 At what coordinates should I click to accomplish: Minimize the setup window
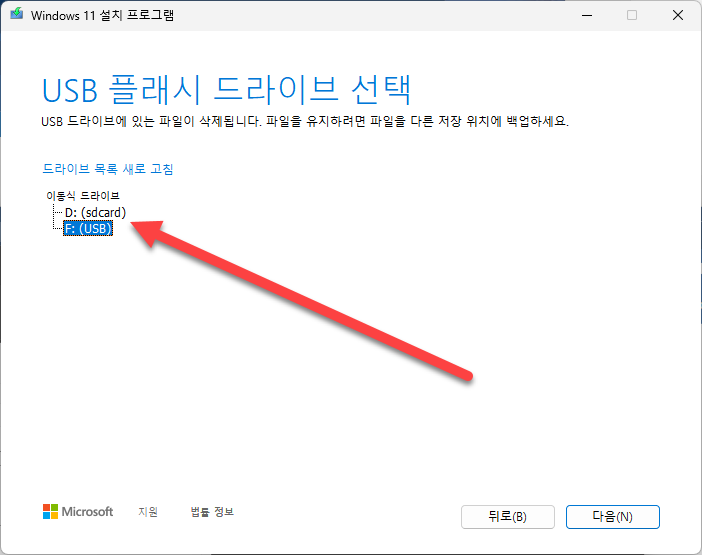coord(587,15)
